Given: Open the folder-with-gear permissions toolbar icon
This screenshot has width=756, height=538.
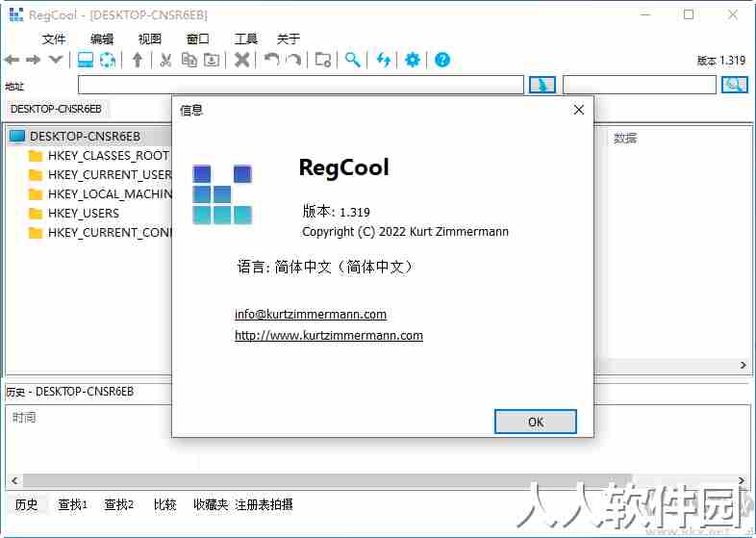Looking at the screenshot, I should [323, 60].
